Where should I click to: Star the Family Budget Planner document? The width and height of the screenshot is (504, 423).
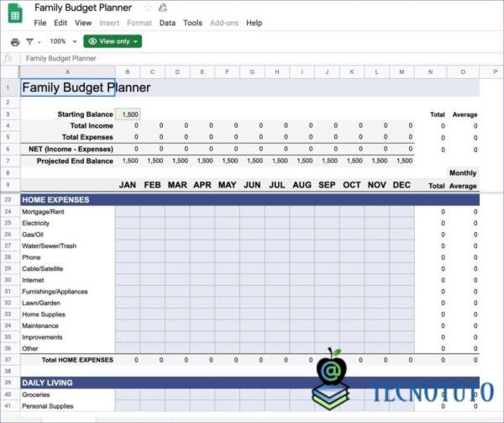point(149,8)
